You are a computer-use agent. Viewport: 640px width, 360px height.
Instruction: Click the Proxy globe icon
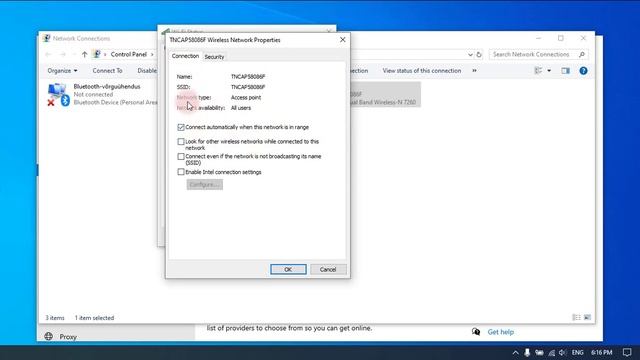point(49,336)
